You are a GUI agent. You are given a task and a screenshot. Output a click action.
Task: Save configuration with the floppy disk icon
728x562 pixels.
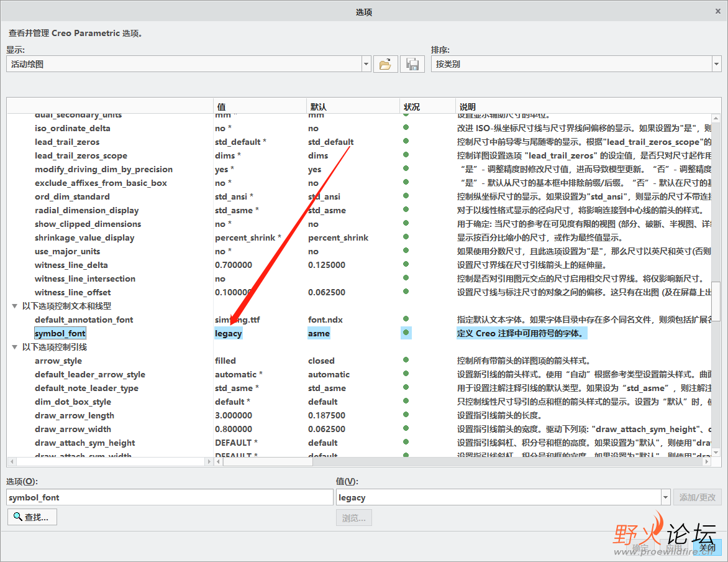(412, 64)
